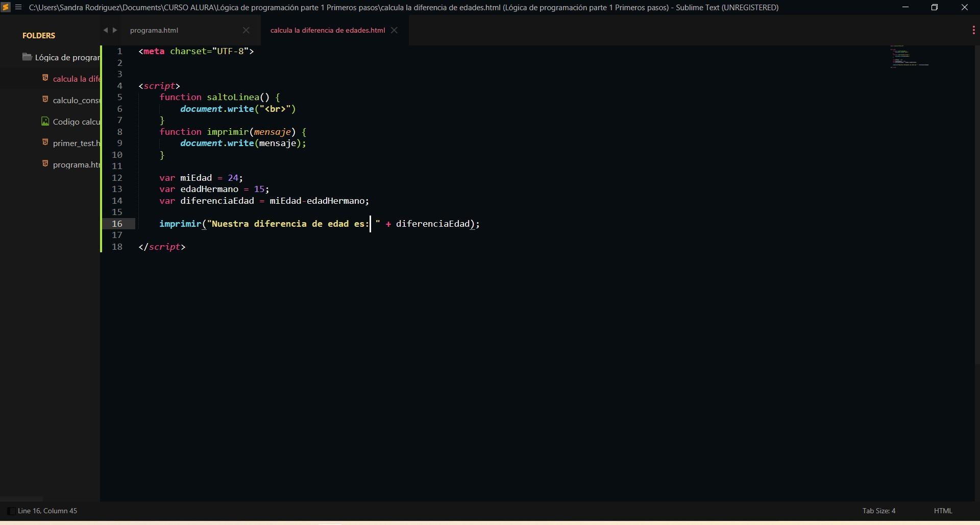
Task: Close the programa.html tab
Action: pyautogui.click(x=246, y=30)
